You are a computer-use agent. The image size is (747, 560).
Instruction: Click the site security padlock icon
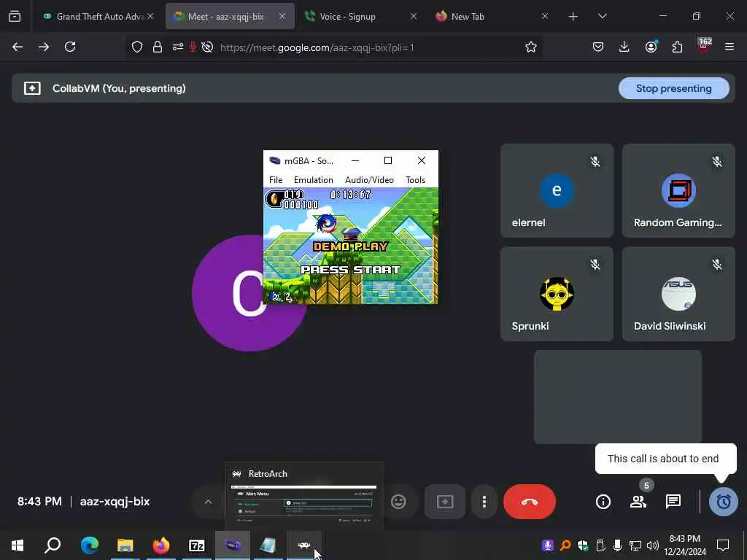click(x=158, y=47)
